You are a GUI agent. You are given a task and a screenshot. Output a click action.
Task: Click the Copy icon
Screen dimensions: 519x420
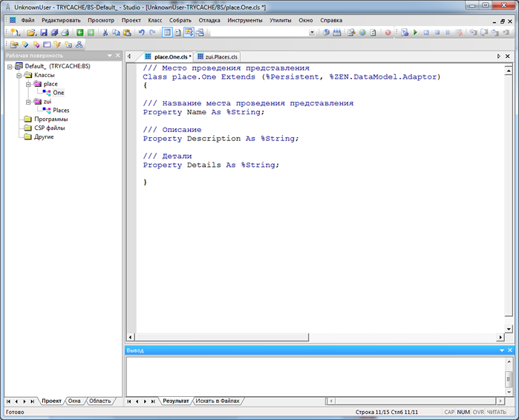[x=116, y=33]
